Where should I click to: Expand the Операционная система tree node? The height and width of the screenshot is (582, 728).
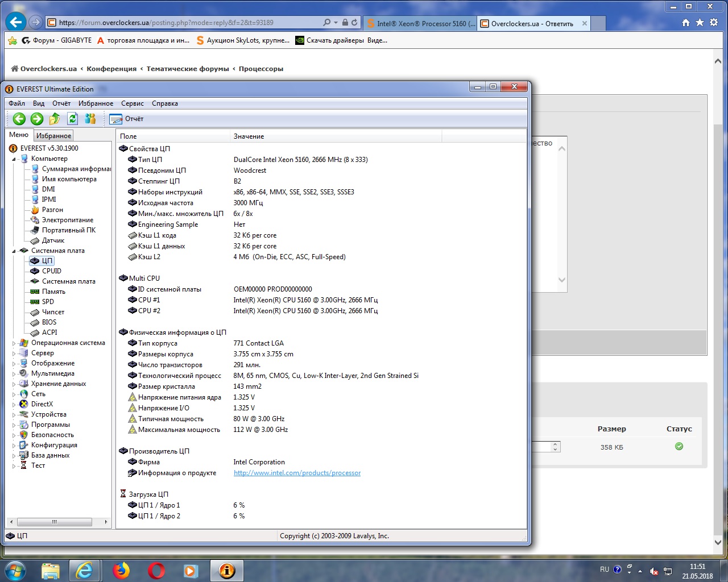click(x=14, y=343)
